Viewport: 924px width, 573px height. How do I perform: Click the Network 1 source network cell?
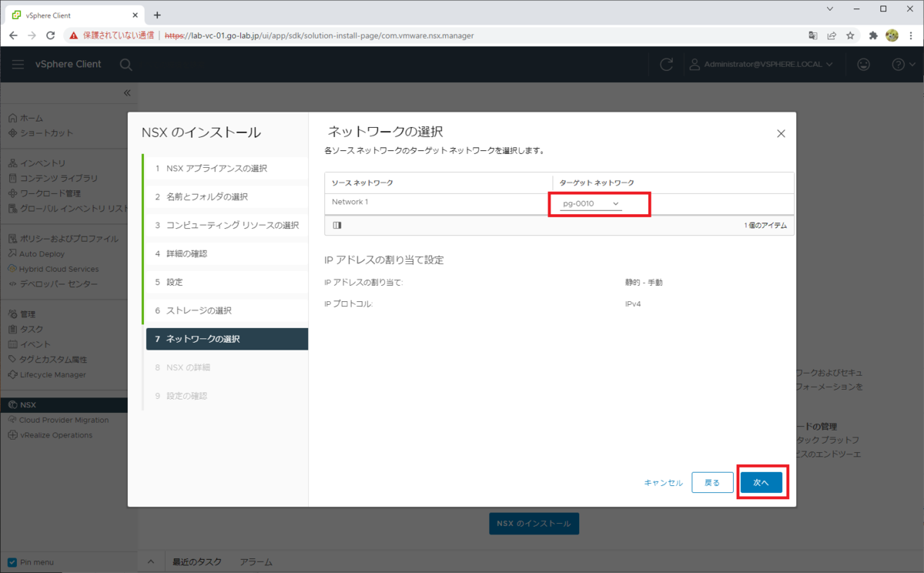pos(438,202)
